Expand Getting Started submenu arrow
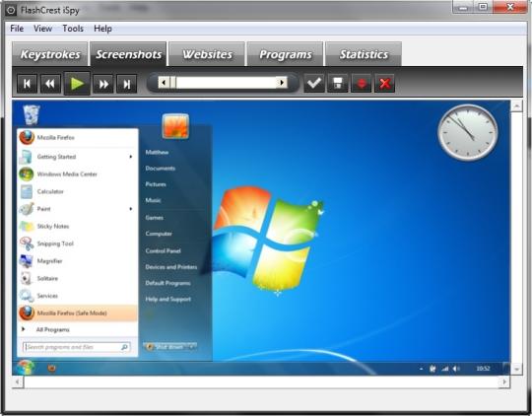This screenshot has height=416, width=532. (131, 157)
